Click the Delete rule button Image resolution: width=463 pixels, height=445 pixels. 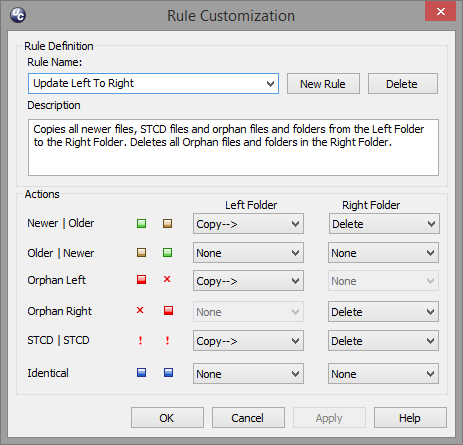403,84
